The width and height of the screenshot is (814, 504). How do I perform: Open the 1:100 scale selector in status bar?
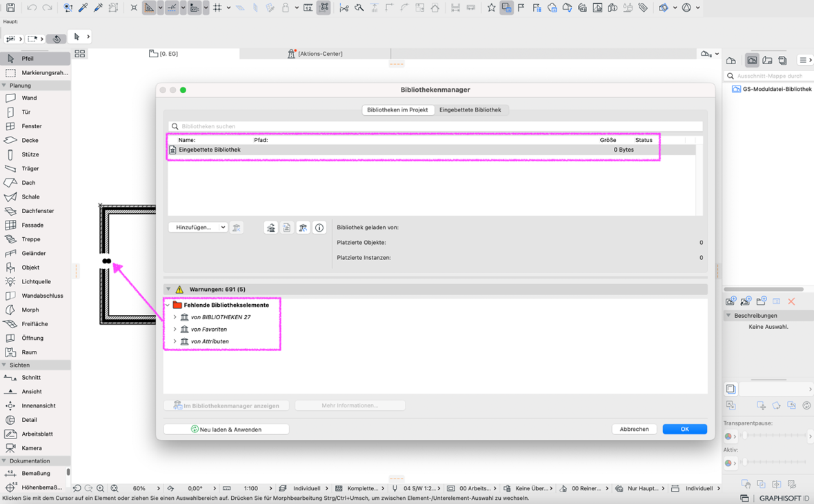coord(251,488)
